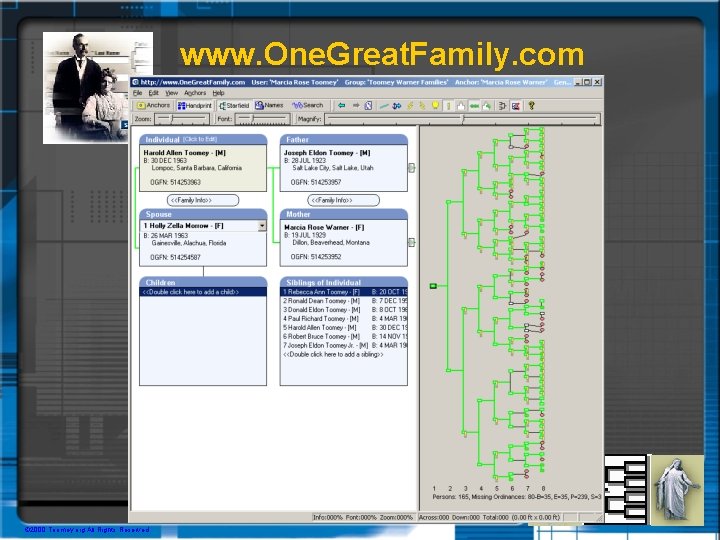Image resolution: width=720 pixels, height=540 pixels.
Task: Open the Spouse selection dropdown arrow
Action: (x=262, y=226)
